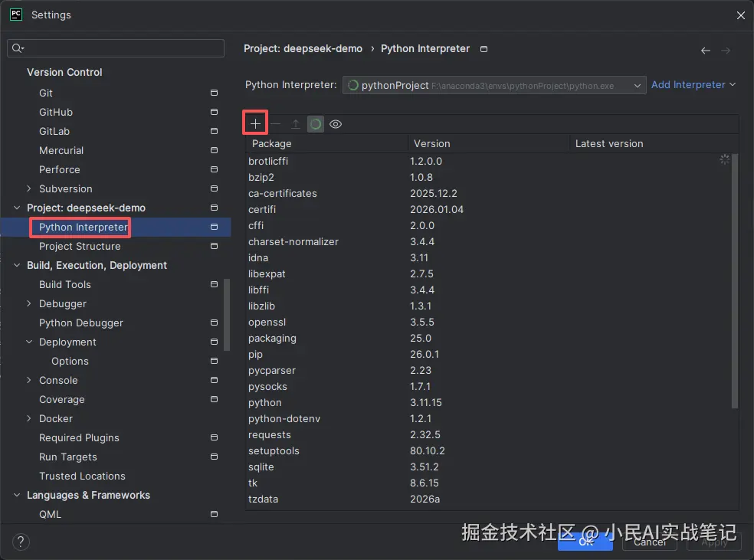This screenshot has height=560, width=754.
Task: Click the project-level icon on Build Tools row
Action: (214, 284)
